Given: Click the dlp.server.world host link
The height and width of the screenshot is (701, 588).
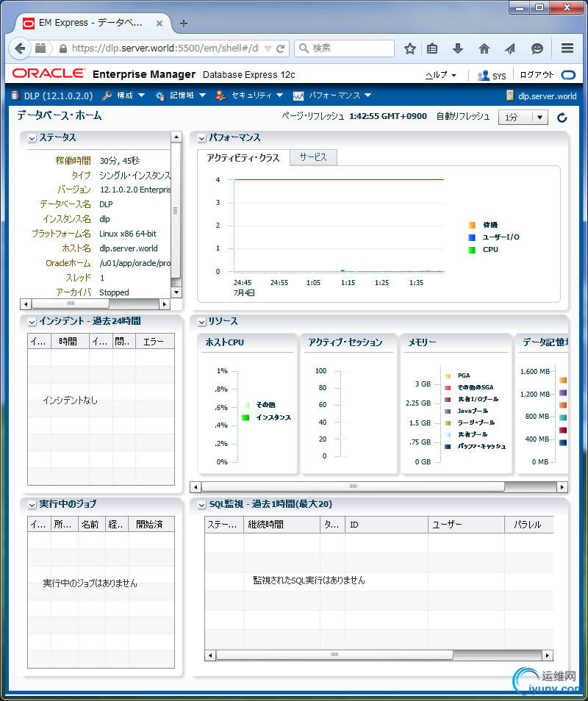Looking at the screenshot, I should [548, 96].
